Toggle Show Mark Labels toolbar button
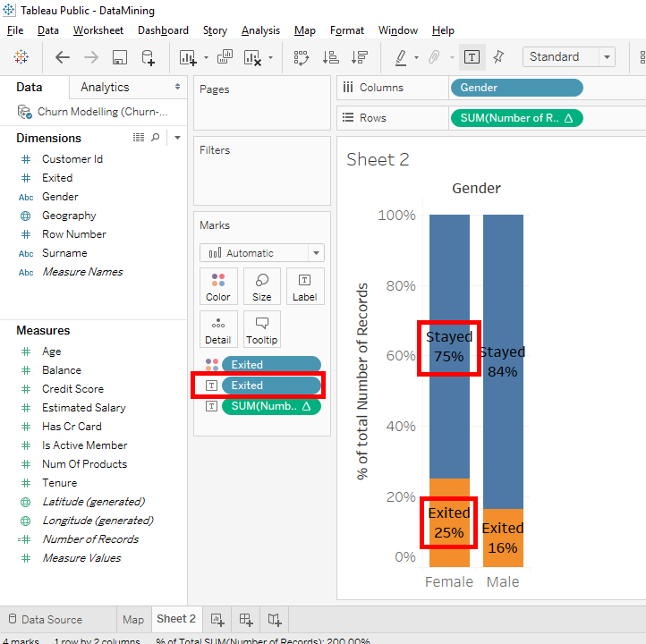The height and width of the screenshot is (644, 646). tap(472, 57)
